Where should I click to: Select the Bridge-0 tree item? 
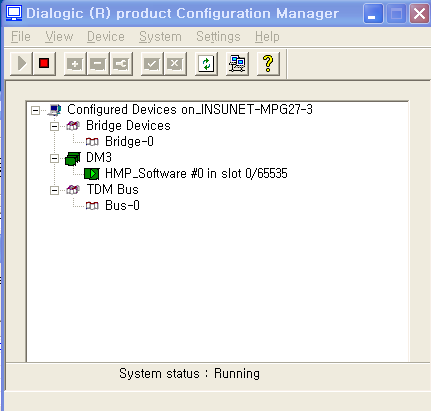pyautogui.click(x=129, y=142)
